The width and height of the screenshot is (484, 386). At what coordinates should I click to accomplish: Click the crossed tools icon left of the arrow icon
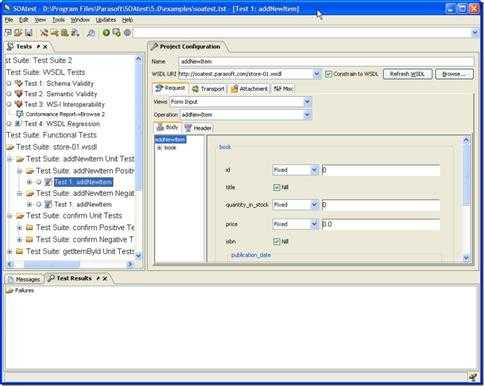(44, 33)
